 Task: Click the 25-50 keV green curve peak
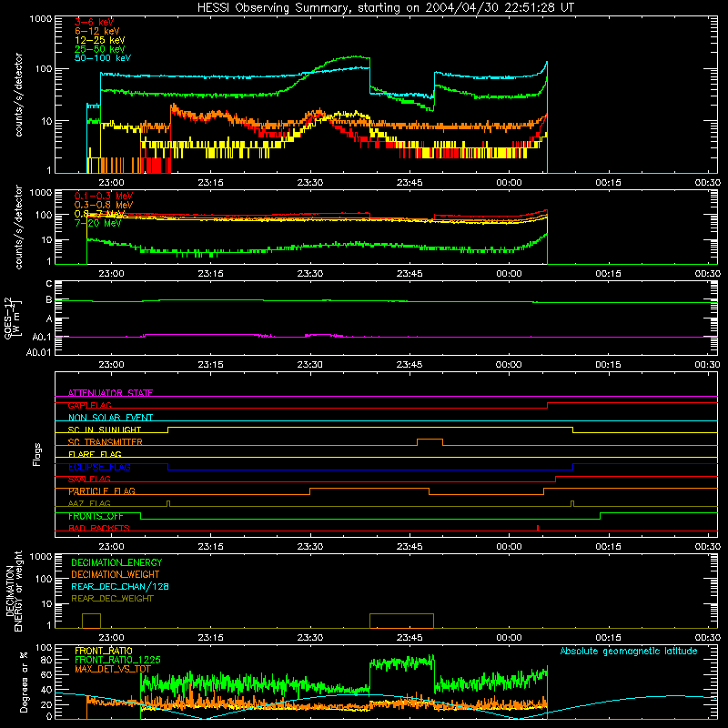tap(357, 56)
